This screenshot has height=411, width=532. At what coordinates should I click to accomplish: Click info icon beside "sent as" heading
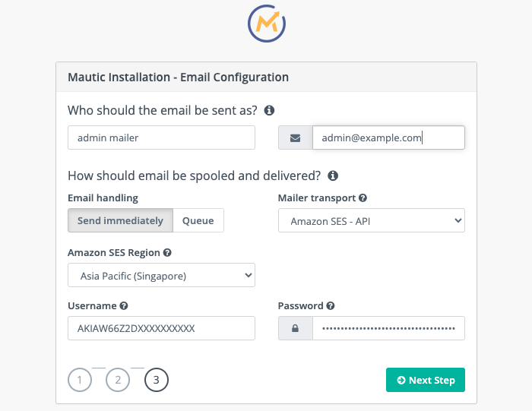click(269, 110)
